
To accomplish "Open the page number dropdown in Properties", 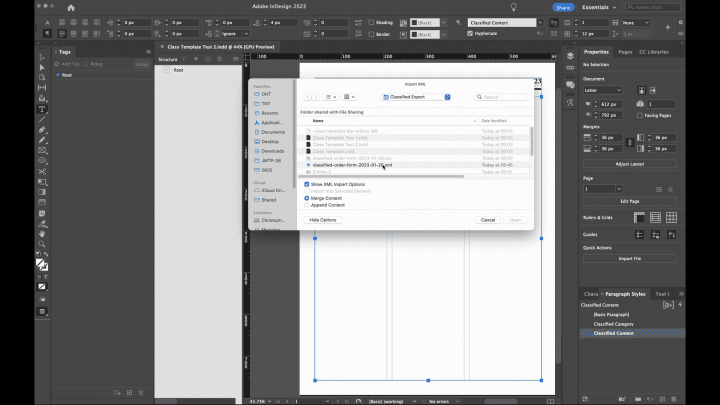I will point(619,189).
